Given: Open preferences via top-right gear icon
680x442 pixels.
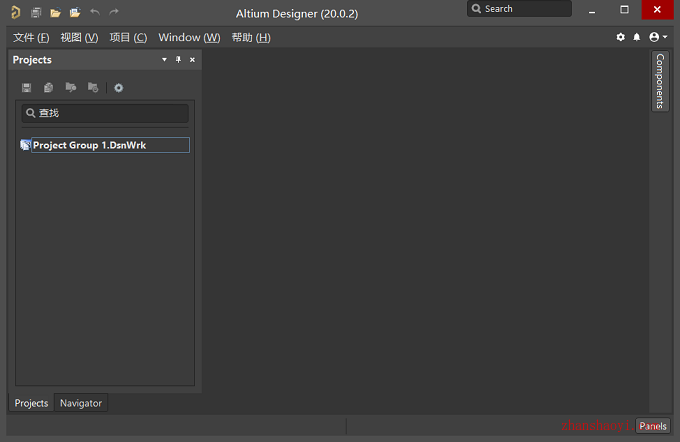Looking at the screenshot, I should click(x=621, y=37).
